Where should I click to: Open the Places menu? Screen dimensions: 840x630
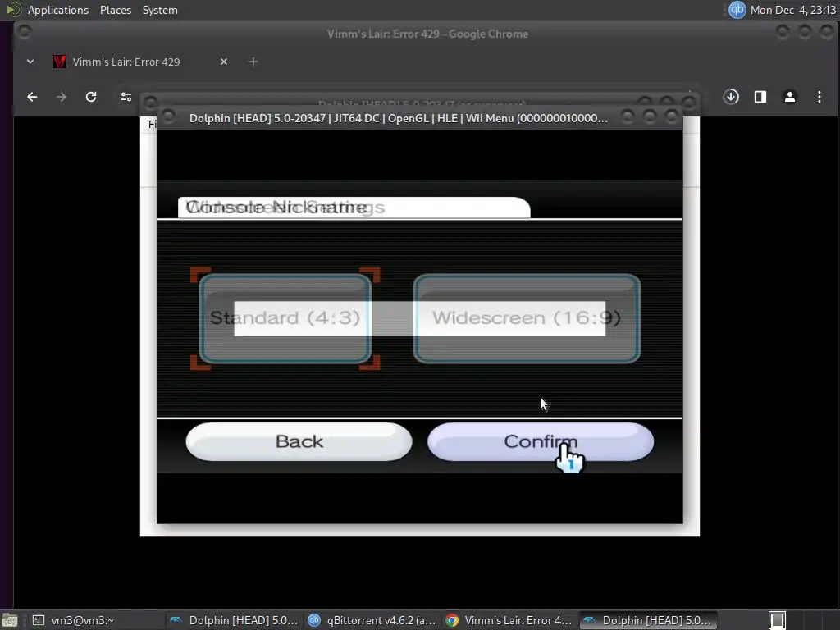(115, 10)
